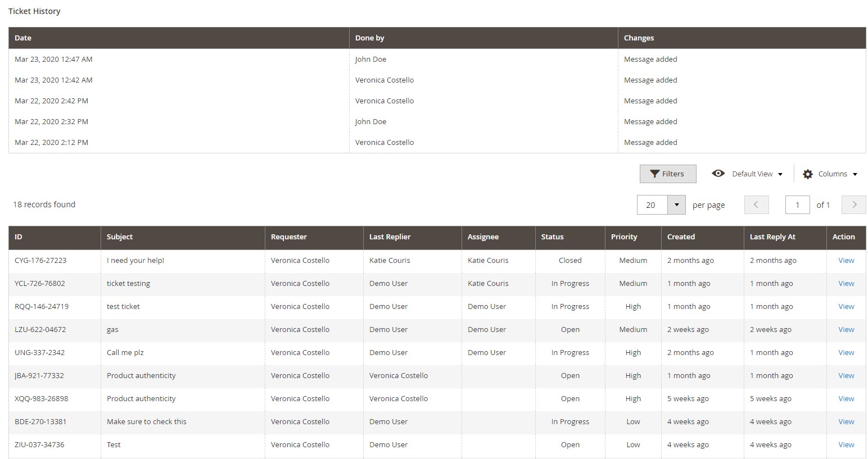The height and width of the screenshot is (459, 868).
Task: Click the per page value field showing 20
Action: (x=652, y=205)
